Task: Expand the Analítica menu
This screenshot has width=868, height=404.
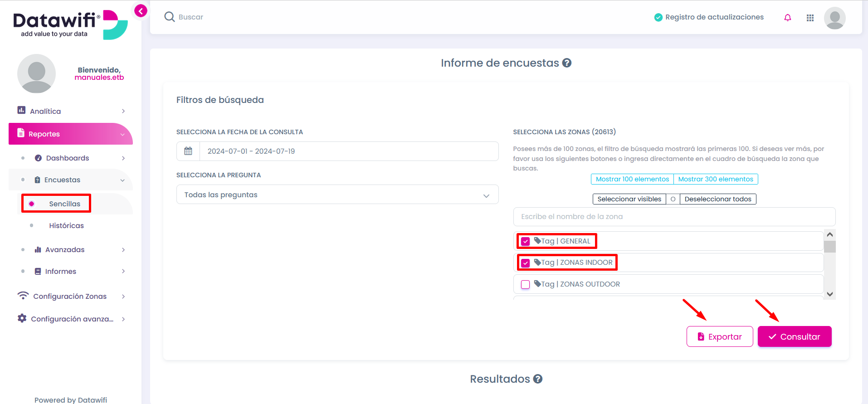Action: pos(71,111)
